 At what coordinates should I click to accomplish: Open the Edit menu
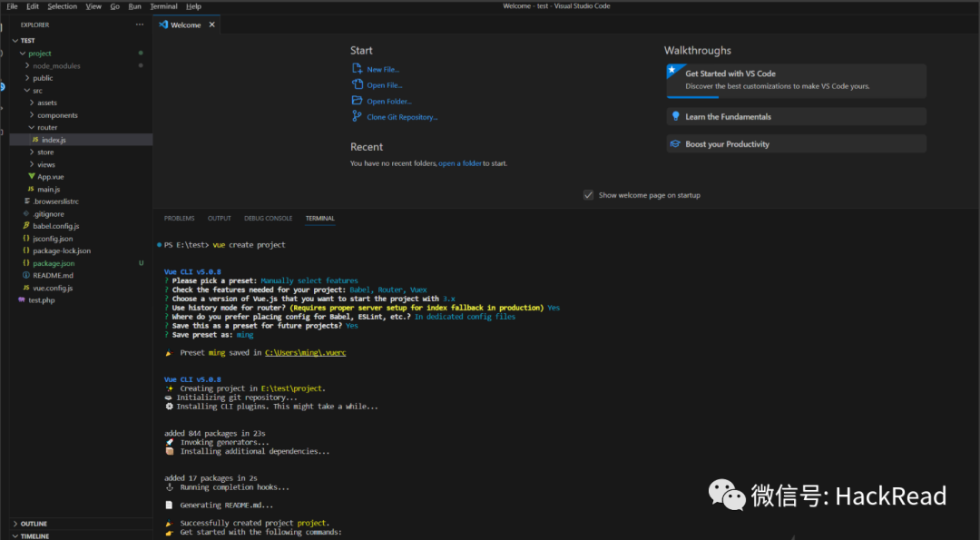[x=33, y=6]
